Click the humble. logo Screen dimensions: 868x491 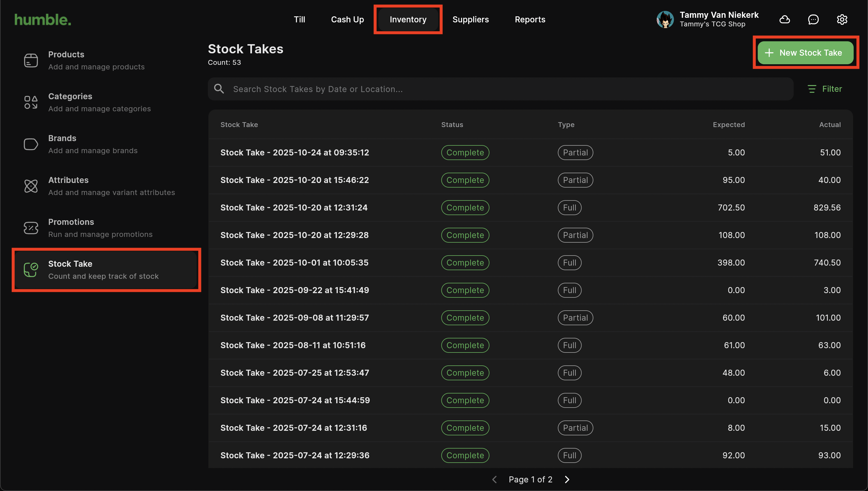click(43, 20)
